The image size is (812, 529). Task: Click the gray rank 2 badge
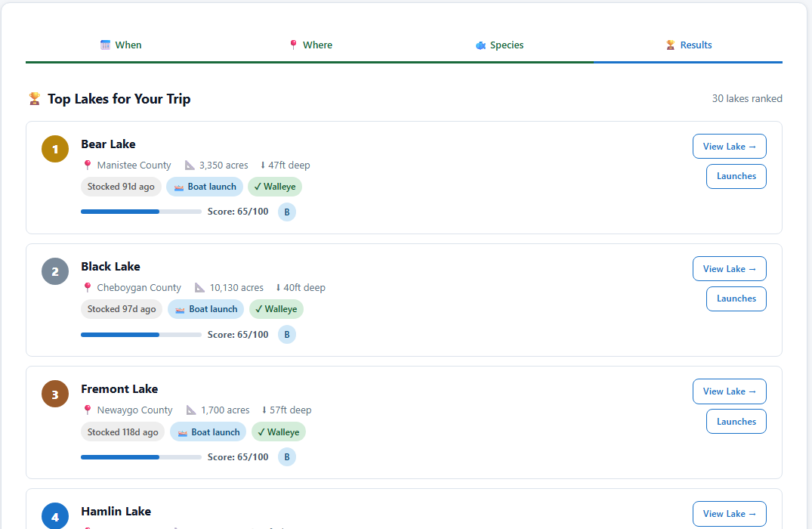click(x=55, y=271)
